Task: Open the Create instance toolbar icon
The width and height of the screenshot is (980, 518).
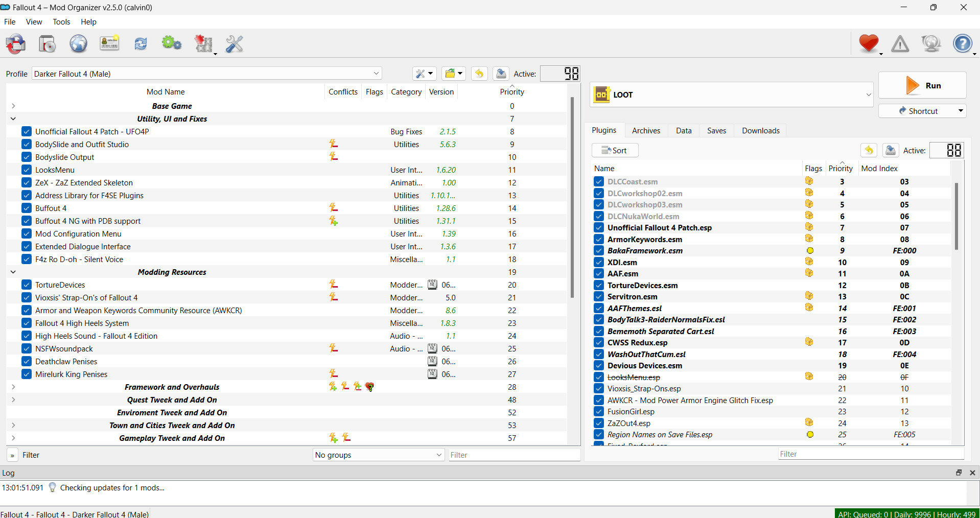Action: [x=16, y=44]
